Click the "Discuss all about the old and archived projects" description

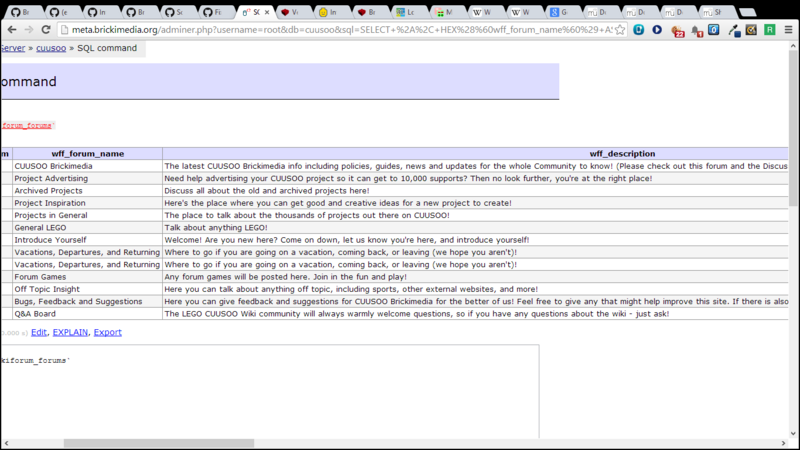click(x=267, y=191)
